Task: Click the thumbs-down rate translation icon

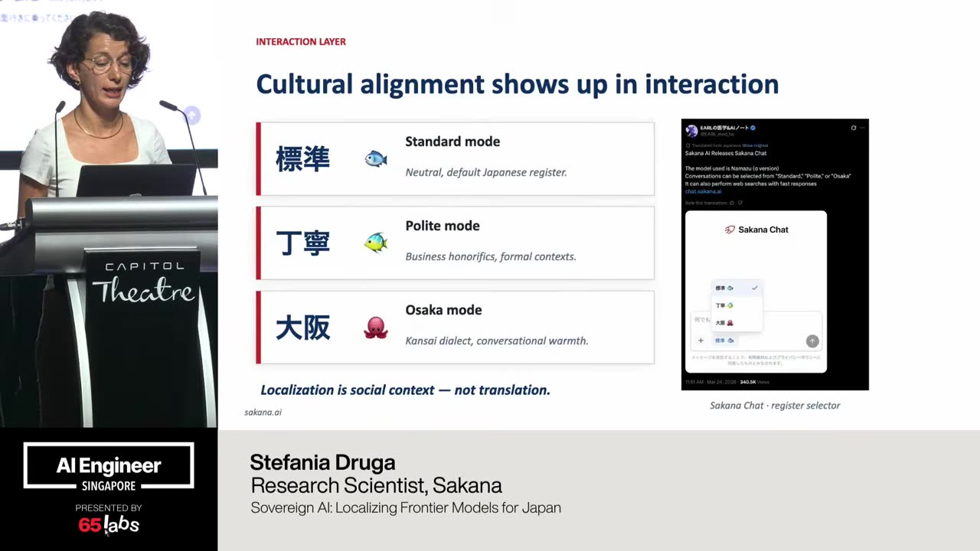Action: pos(740,203)
